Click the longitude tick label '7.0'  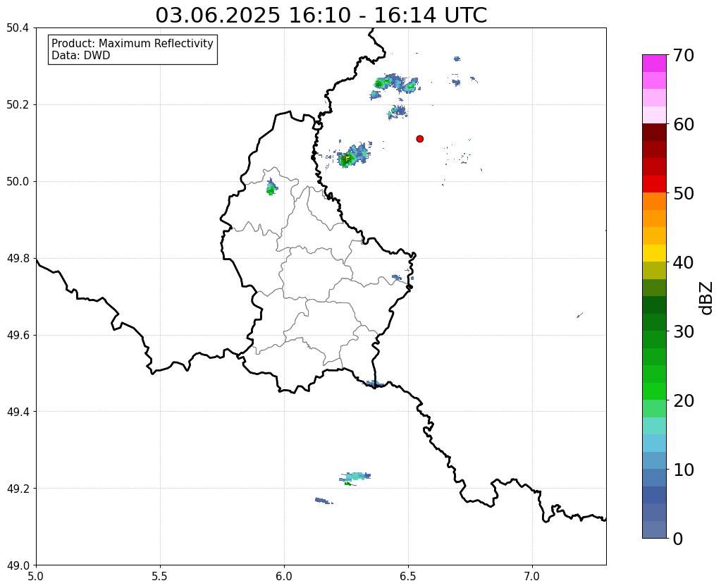(532, 576)
